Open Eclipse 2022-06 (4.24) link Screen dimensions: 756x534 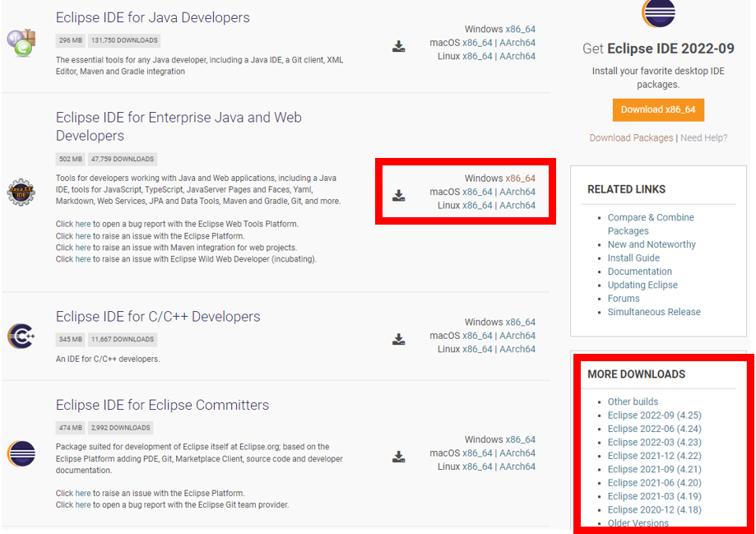click(654, 429)
